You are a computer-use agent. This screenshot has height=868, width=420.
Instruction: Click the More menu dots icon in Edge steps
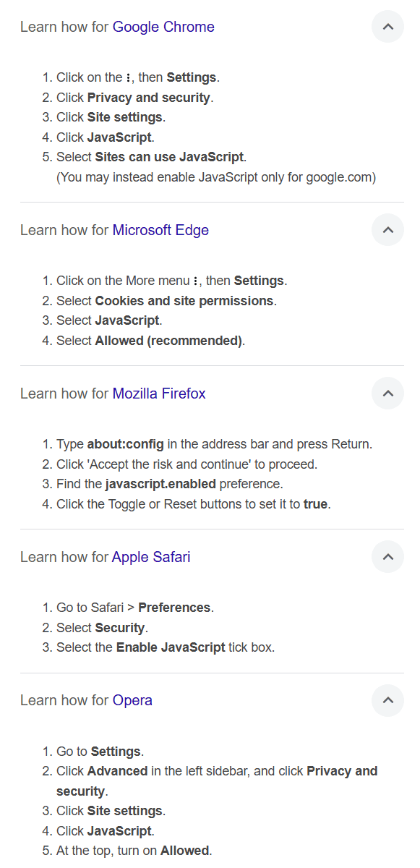pyautogui.click(x=196, y=281)
